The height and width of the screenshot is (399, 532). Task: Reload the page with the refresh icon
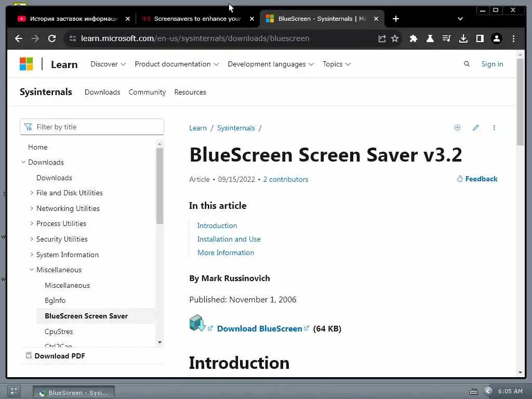pos(52,38)
